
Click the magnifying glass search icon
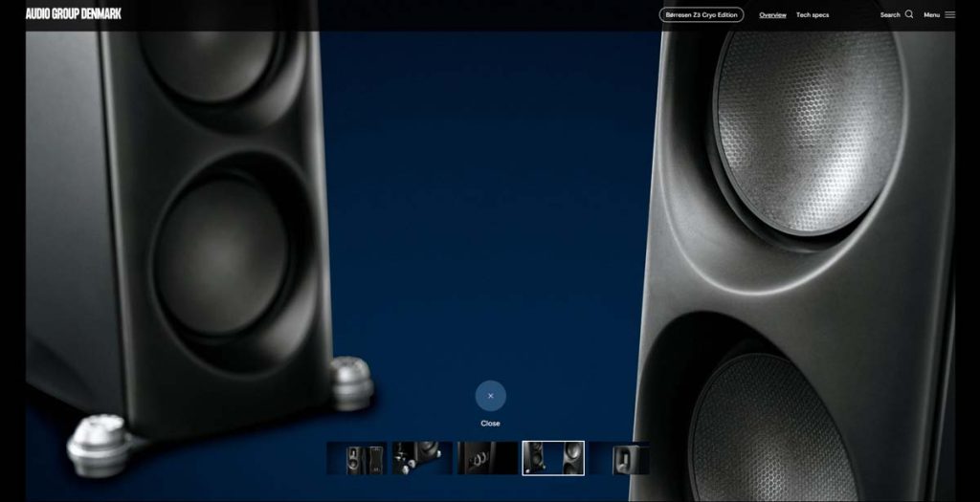point(909,14)
